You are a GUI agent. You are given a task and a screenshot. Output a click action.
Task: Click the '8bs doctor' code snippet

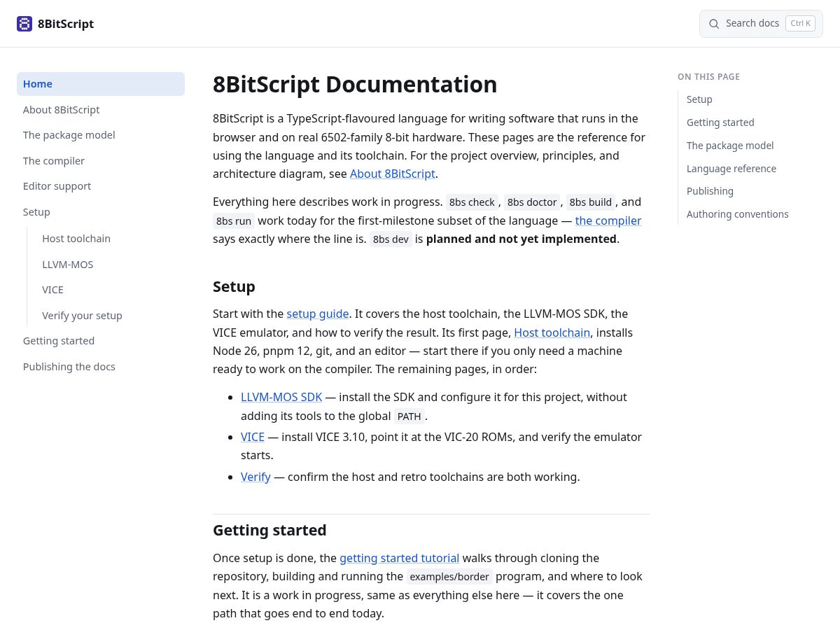click(532, 202)
